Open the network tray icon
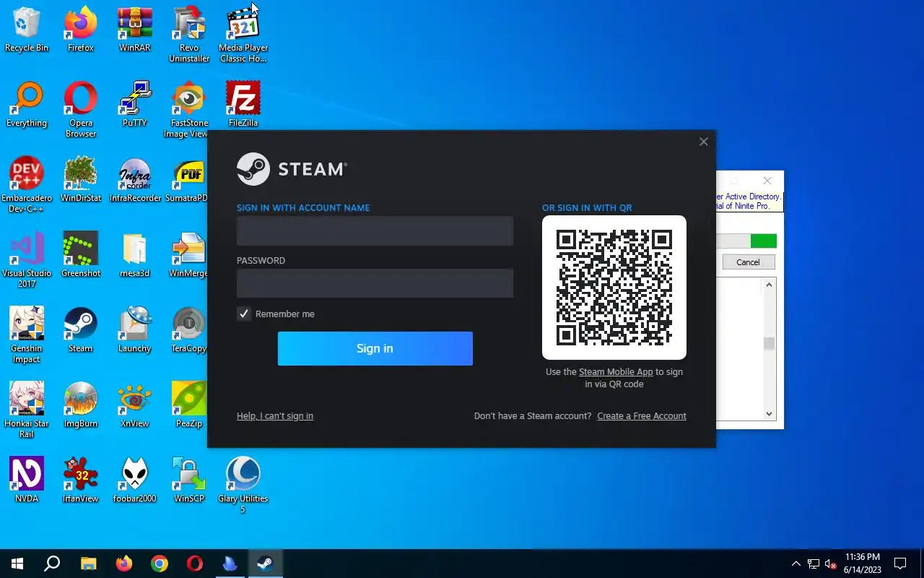 [814, 564]
